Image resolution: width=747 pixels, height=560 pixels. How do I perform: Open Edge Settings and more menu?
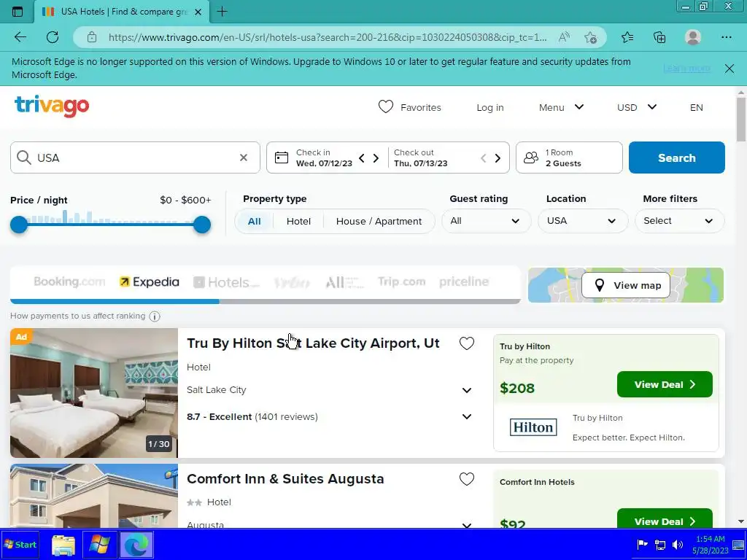point(726,37)
